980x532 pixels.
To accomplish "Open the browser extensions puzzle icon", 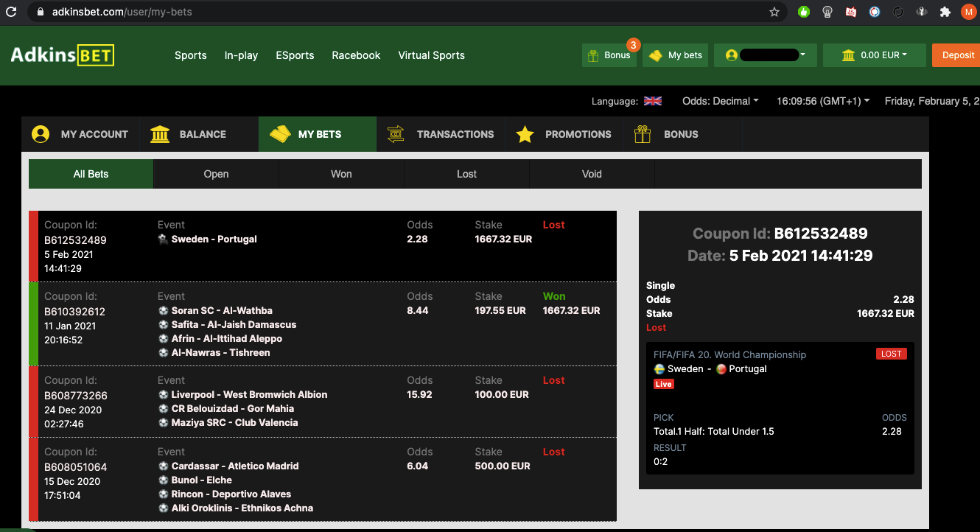I will tap(945, 12).
